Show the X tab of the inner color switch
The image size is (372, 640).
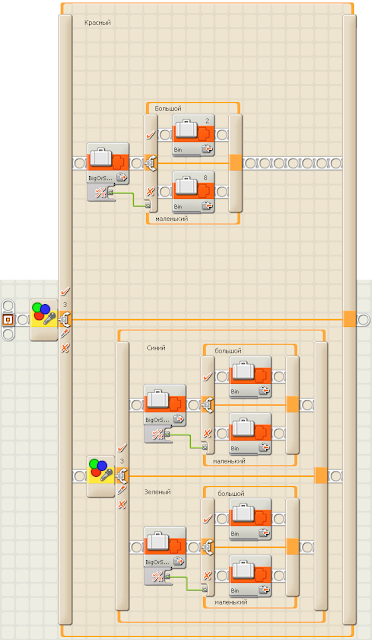coord(122,504)
